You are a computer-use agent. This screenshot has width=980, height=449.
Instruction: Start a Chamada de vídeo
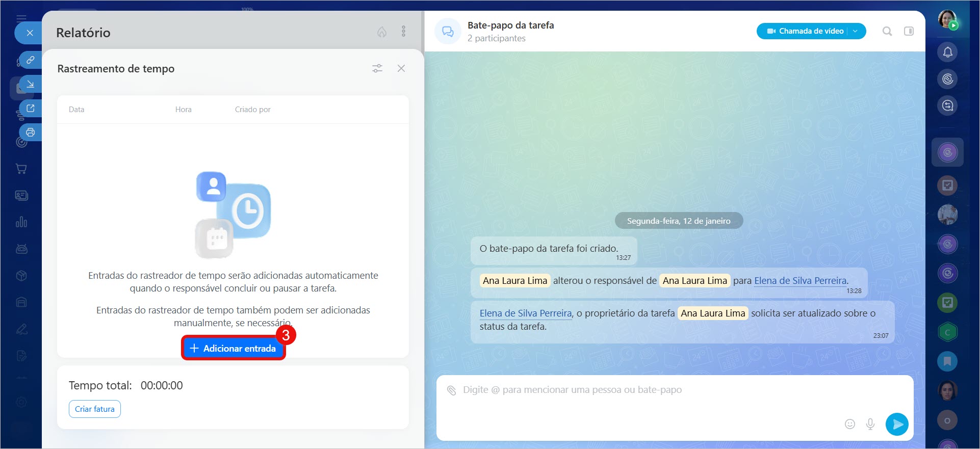click(806, 31)
